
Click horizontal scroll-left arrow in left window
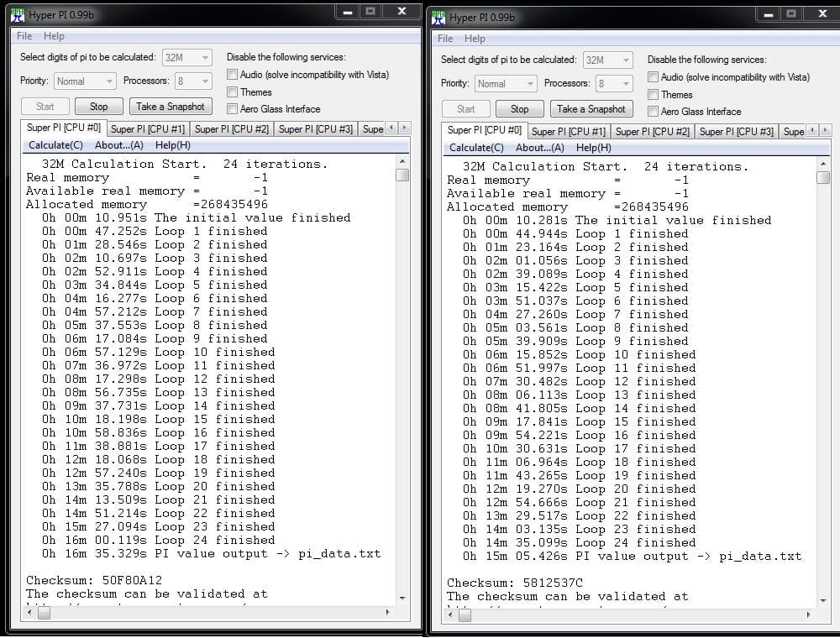(30, 612)
